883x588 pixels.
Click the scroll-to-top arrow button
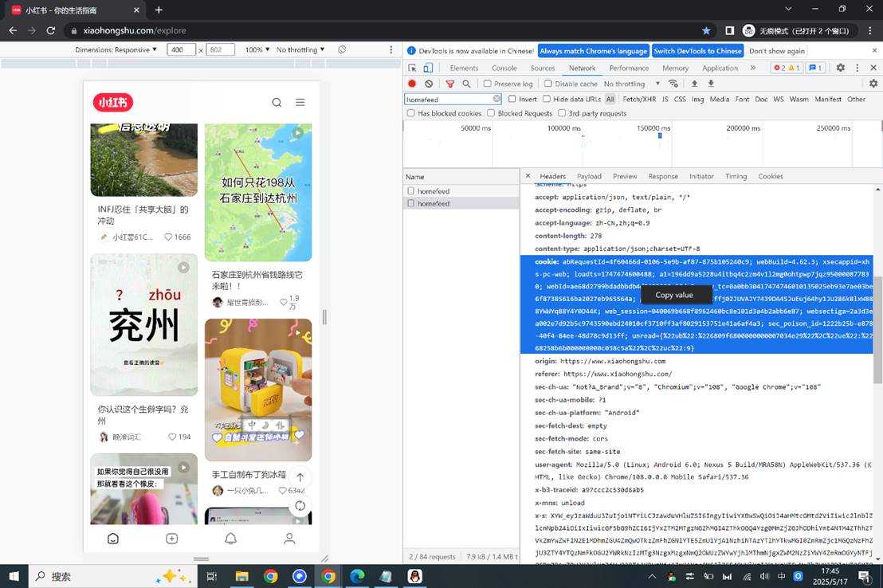(300, 477)
